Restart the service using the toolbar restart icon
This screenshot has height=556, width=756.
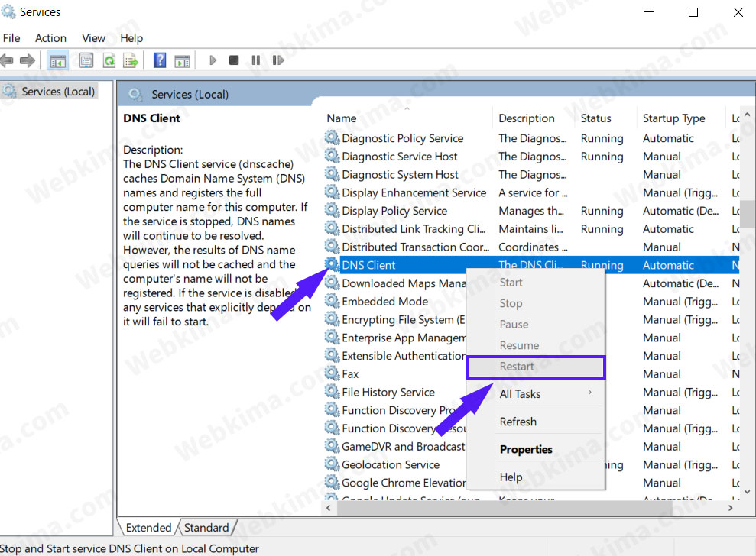pyautogui.click(x=278, y=60)
